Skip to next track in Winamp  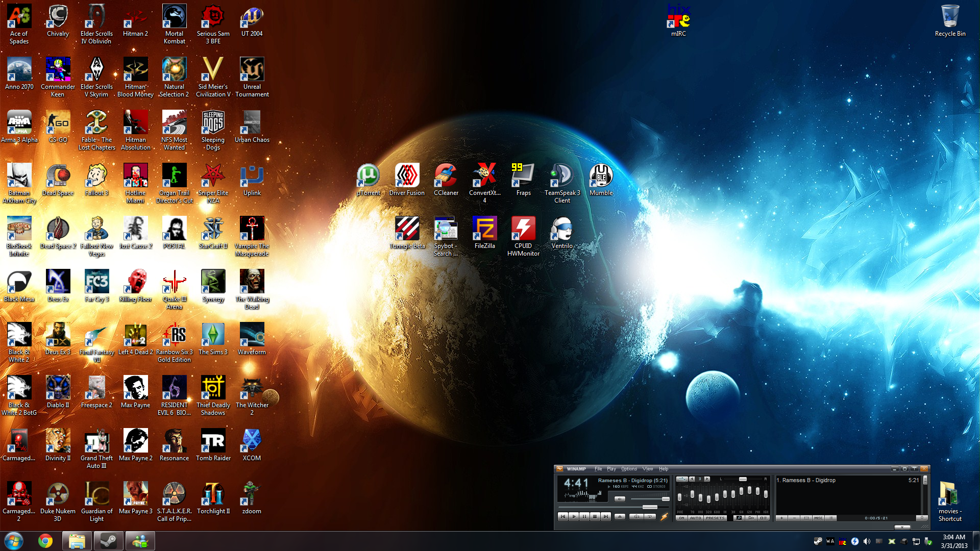click(x=606, y=517)
